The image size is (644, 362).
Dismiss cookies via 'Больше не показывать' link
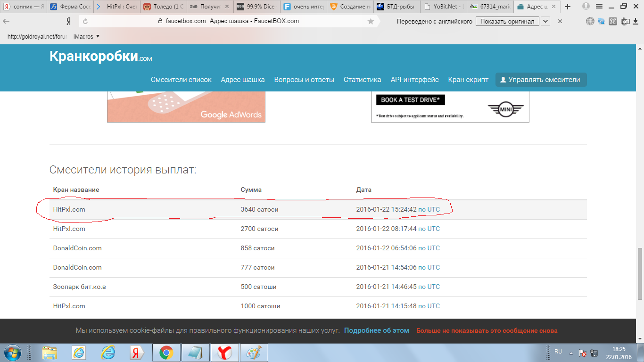point(487,330)
